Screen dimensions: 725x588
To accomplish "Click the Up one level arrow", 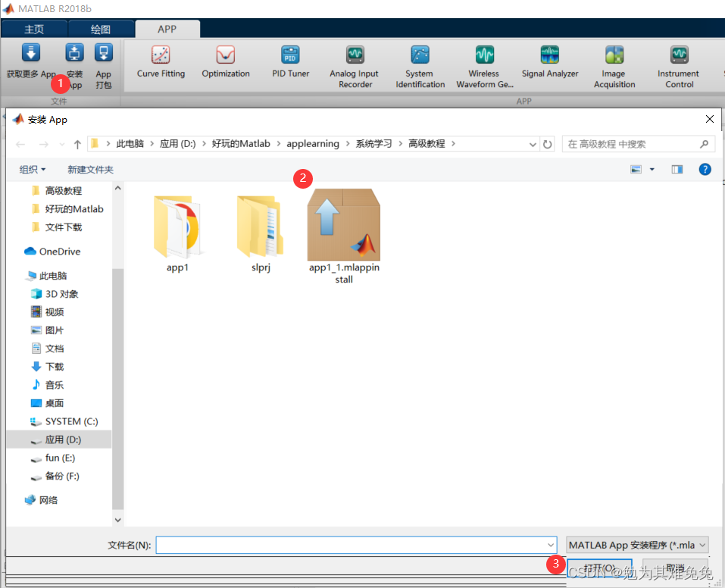I will [77, 144].
